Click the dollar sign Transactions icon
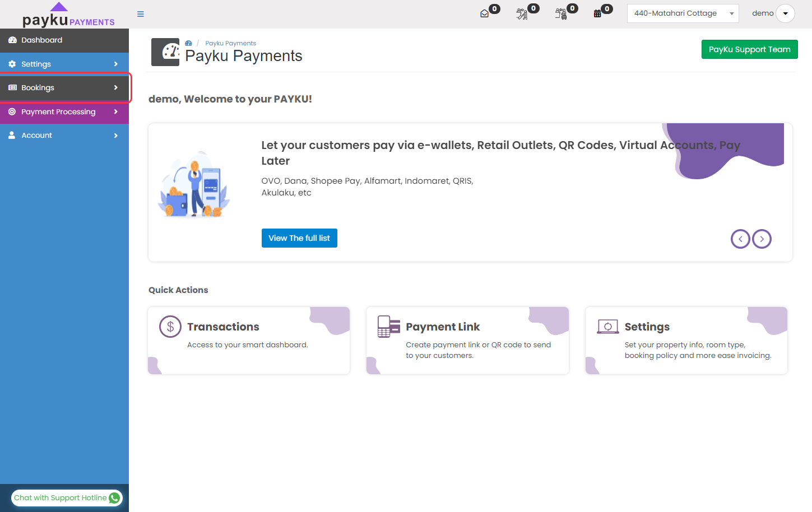 tap(170, 327)
